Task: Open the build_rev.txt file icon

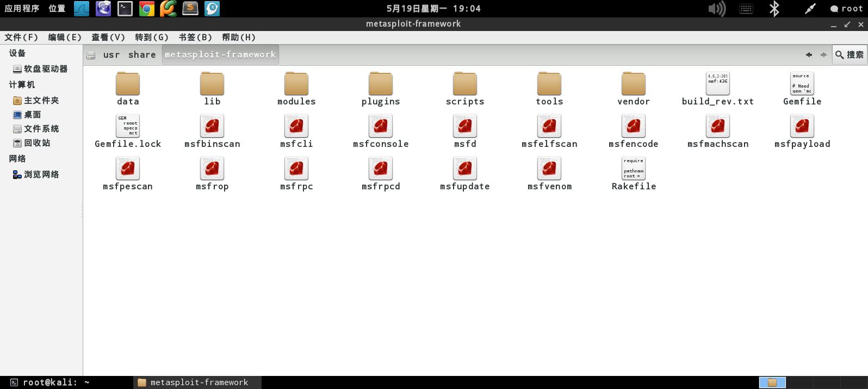Action: point(718,83)
